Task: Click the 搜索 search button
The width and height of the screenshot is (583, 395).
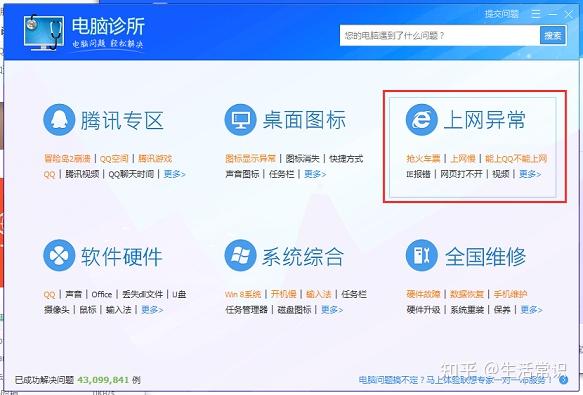Action: [553, 36]
